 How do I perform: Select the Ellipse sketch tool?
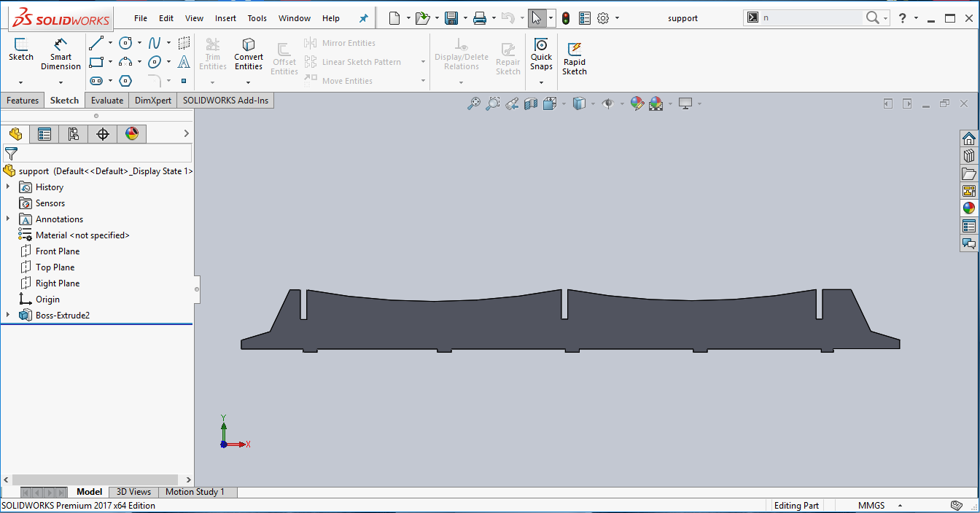pos(155,62)
